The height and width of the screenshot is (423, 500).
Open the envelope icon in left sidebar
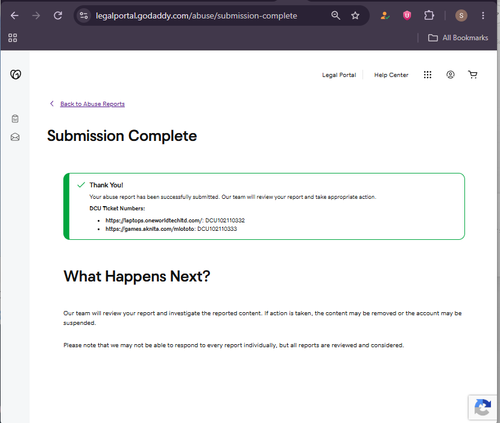(x=15, y=137)
